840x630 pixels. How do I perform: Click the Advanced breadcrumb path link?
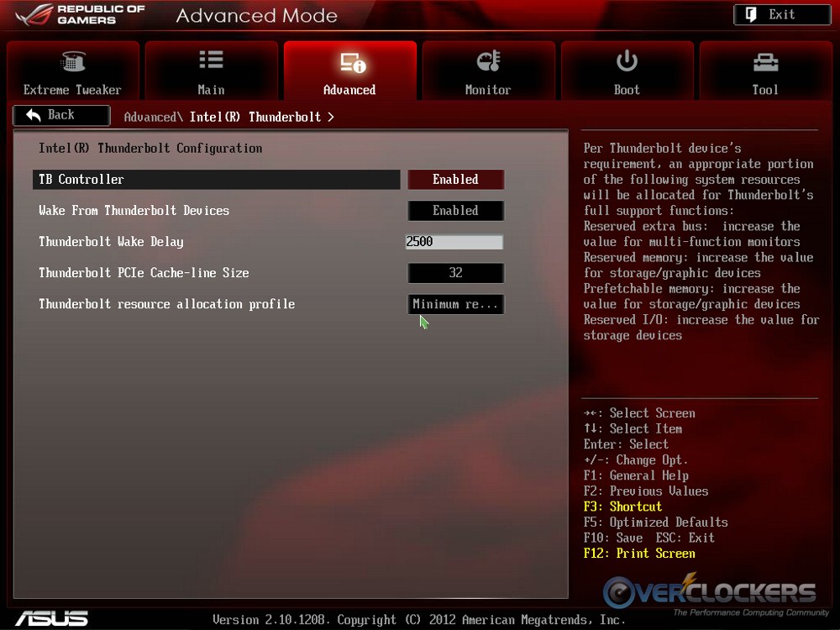click(x=151, y=117)
